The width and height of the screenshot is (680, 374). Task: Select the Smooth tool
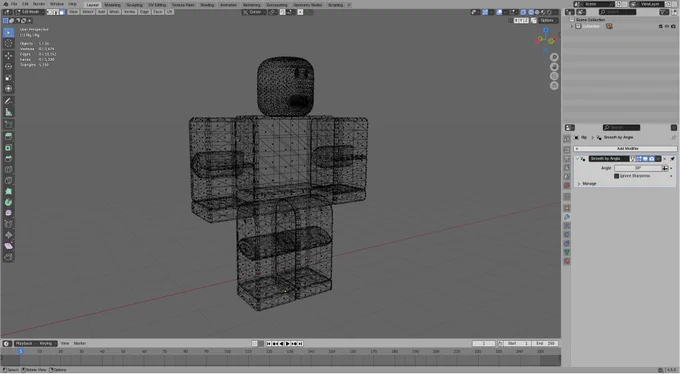coord(8,213)
